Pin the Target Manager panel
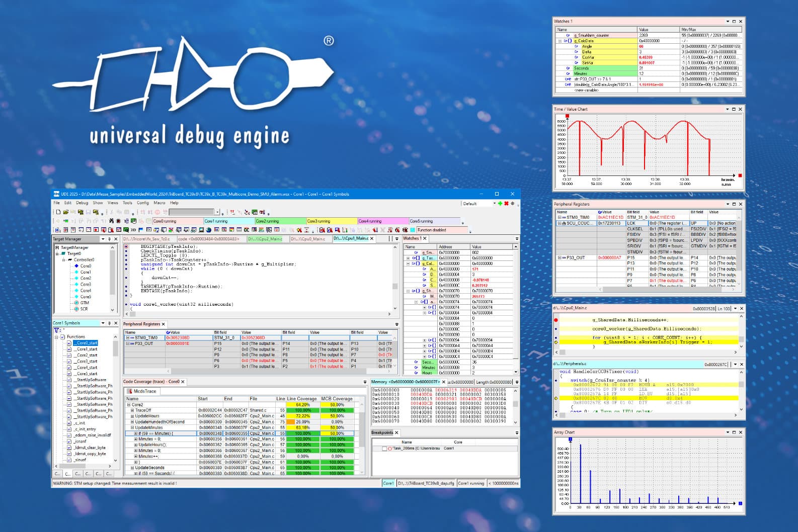The width and height of the screenshot is (798, 532). click(x=109, y=239)
